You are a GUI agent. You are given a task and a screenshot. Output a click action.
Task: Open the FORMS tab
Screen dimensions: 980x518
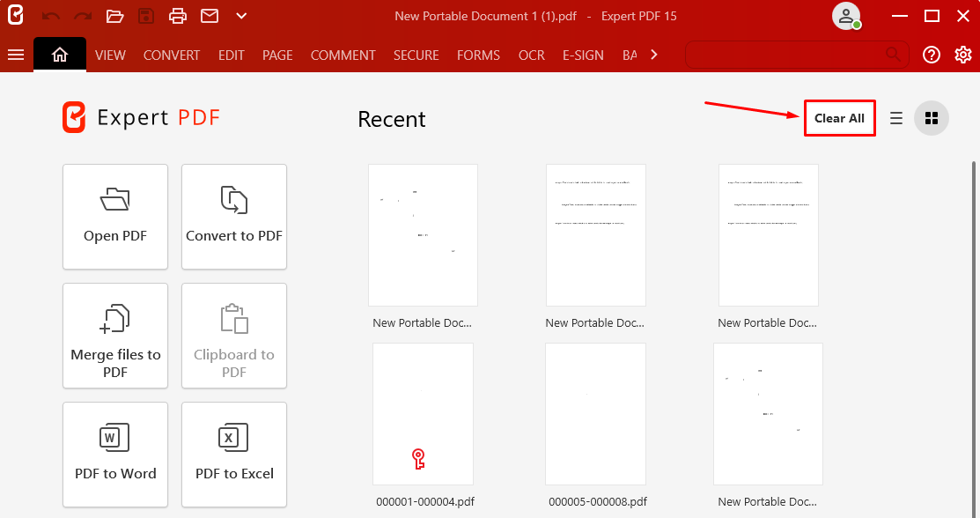coord(478,55)
